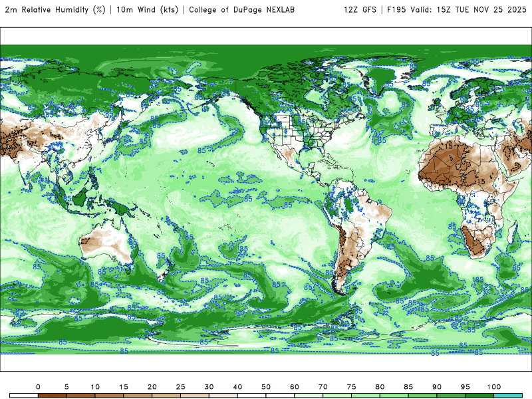Click the '90' color scale label
Screen dimensions: 532x399
coord(437,387)
